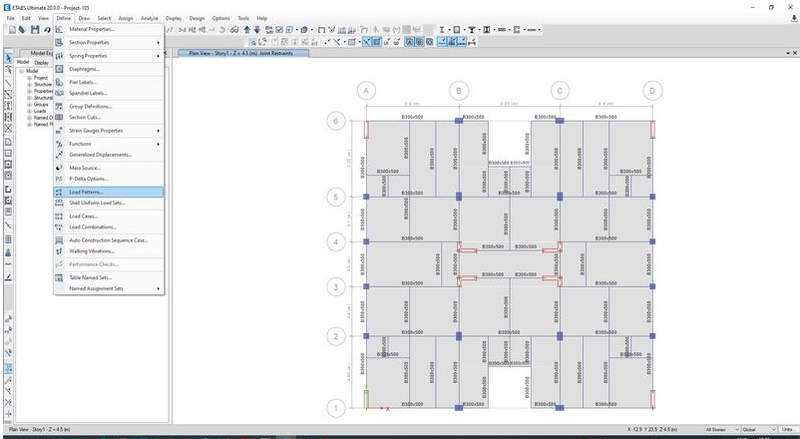This screenshot has width=800, height=439.
Task: Switch to the Display tab in Model Explorer
Action: [x=41, y=62]
